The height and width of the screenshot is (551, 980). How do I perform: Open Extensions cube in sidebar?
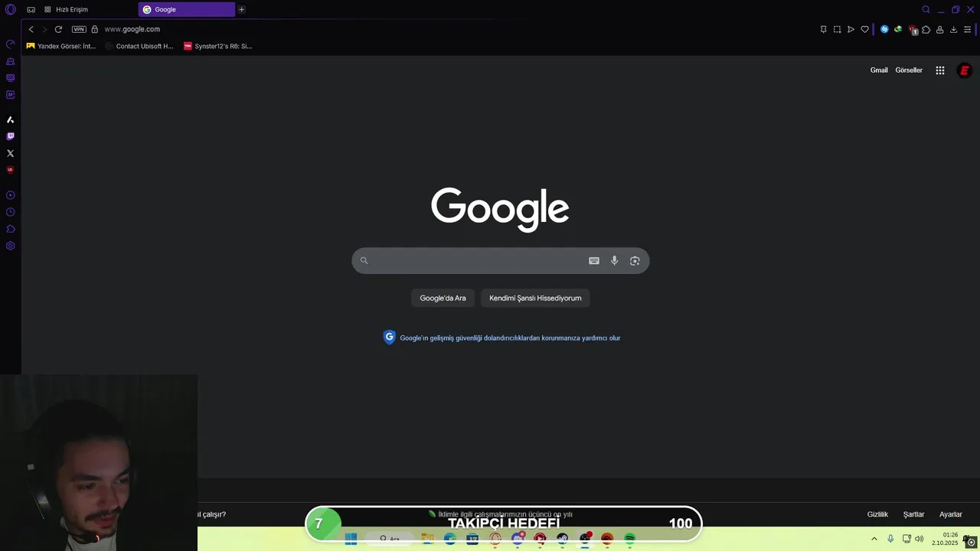(x=10, y=229)
